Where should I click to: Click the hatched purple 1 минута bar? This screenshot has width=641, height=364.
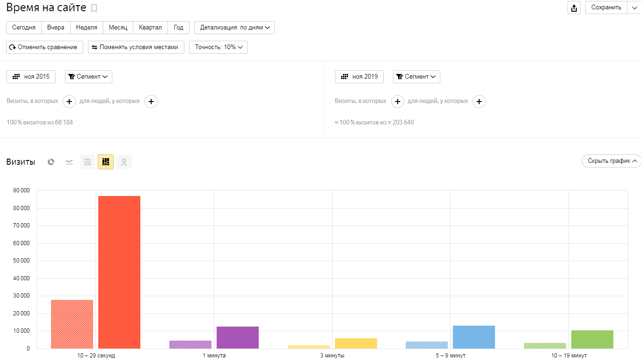click(190, 344)
